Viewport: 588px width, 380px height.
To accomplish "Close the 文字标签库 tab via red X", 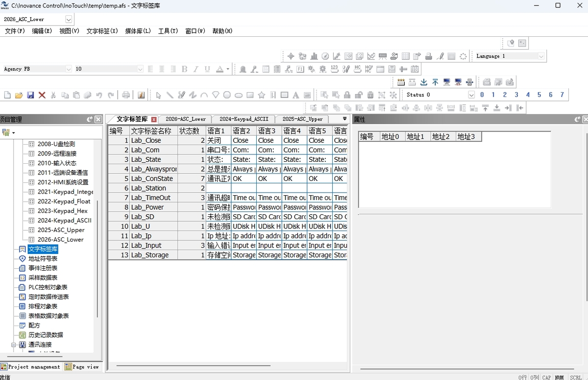I will pyautogui.click(x=154, y=119).
